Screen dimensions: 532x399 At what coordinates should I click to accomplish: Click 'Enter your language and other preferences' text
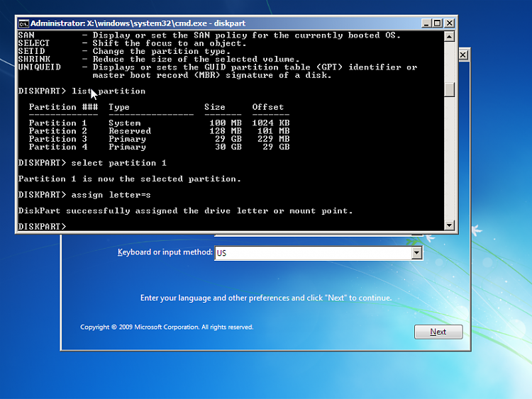coord(266,298)
